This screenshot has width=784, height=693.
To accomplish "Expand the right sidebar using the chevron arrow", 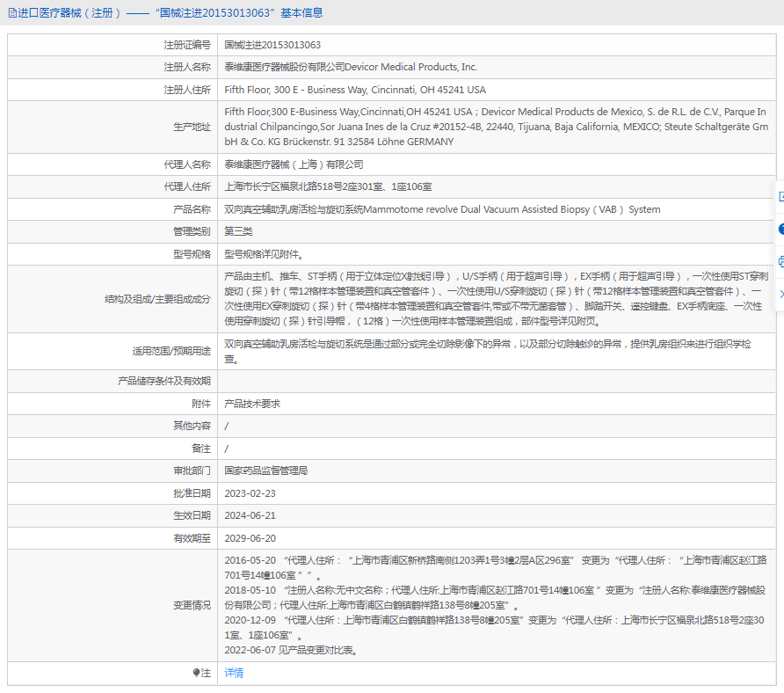I will tap(780, 294).
